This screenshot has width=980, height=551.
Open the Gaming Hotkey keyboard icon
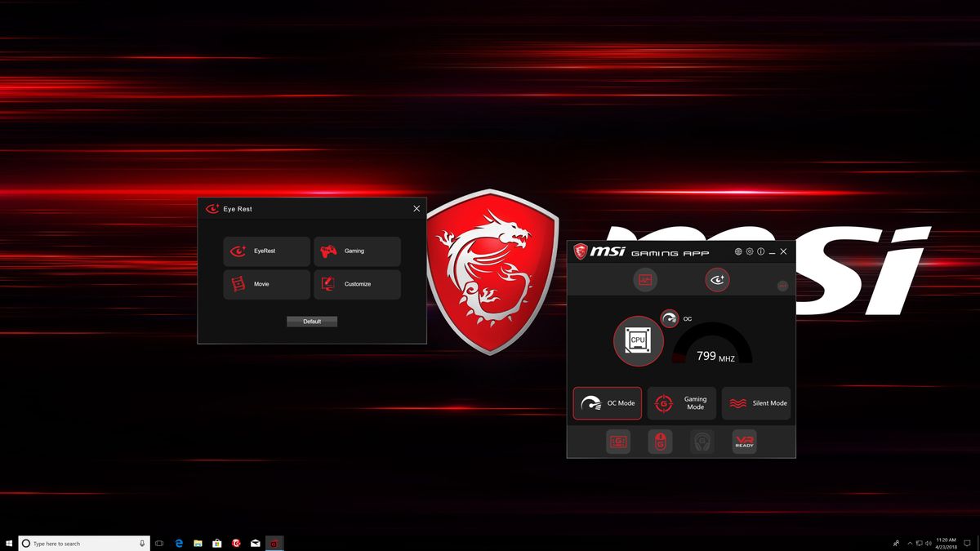coord(618,442)
